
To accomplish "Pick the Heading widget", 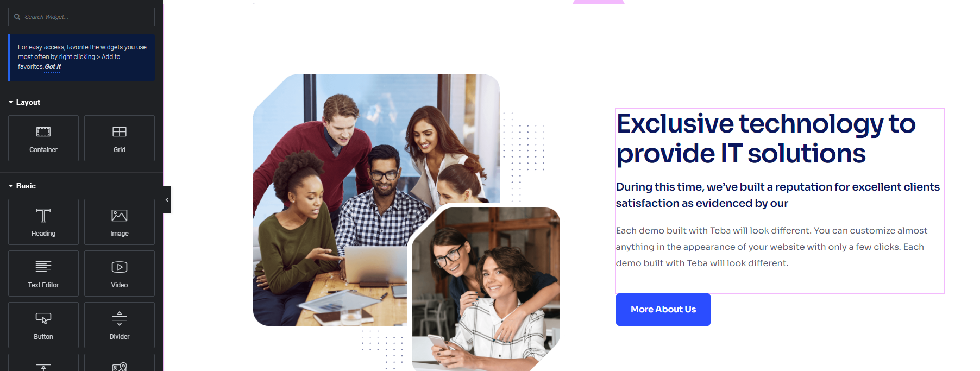I will click(x=43, y=222).
